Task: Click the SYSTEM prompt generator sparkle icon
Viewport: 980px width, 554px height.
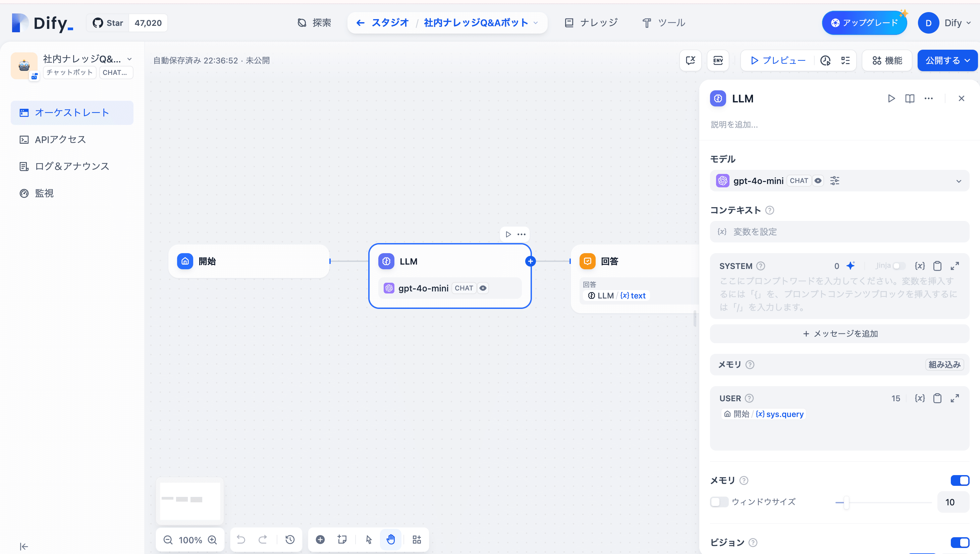Action: click(x=851, y=266)
